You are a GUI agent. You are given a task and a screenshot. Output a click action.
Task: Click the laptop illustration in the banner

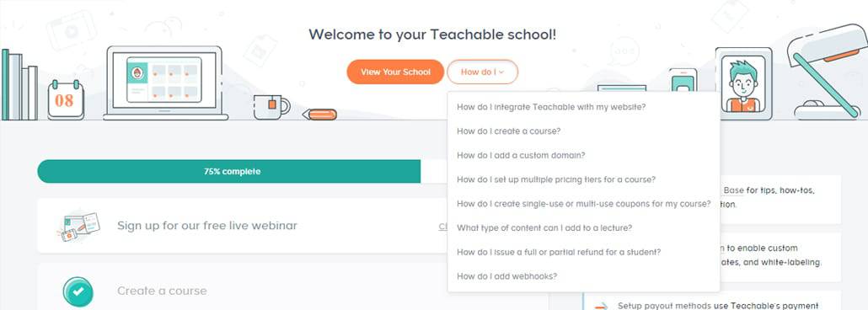(x=165, y=83)
